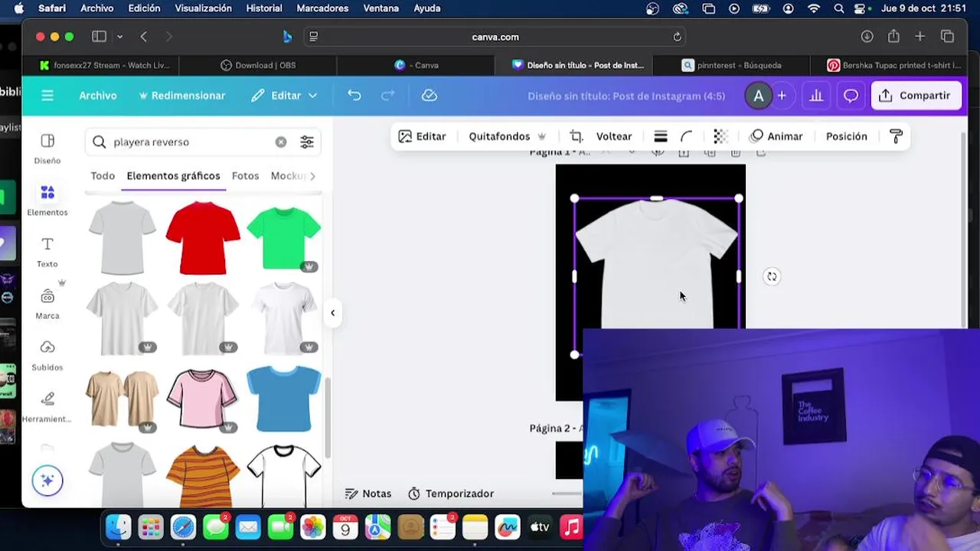980x551 pixels.
Task: Switch to the Download | OBS browser tab
Action: (258, 65)
